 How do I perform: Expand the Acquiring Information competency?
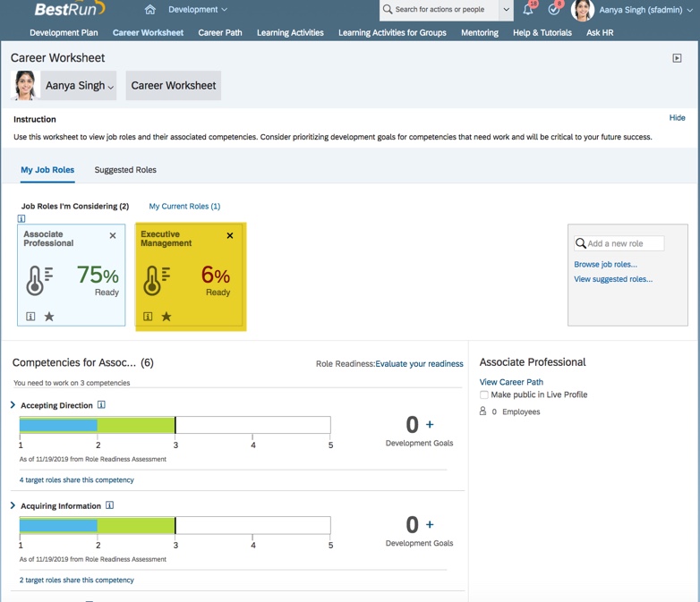[x=13, y=505]
